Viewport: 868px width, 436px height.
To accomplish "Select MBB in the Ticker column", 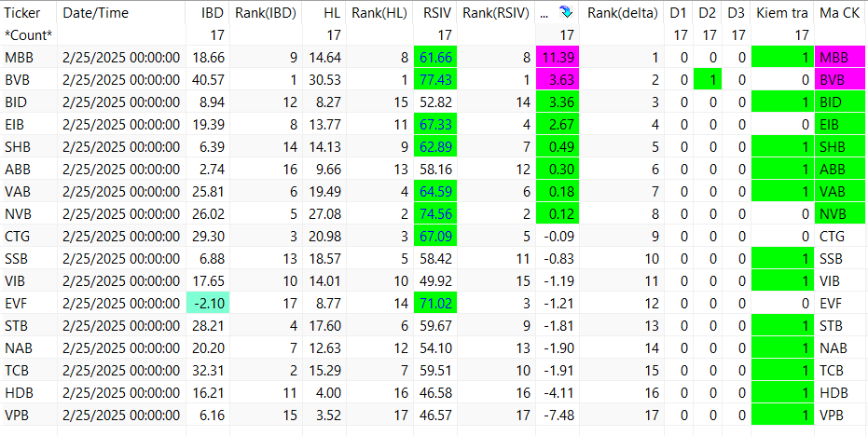I will pyautogui.click(x=17, y=58).
